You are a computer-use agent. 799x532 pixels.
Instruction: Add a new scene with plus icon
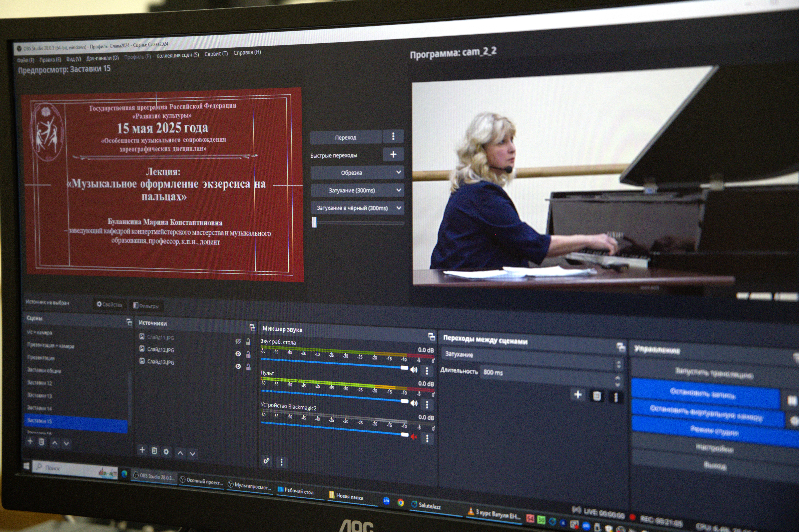coord(30,441)
